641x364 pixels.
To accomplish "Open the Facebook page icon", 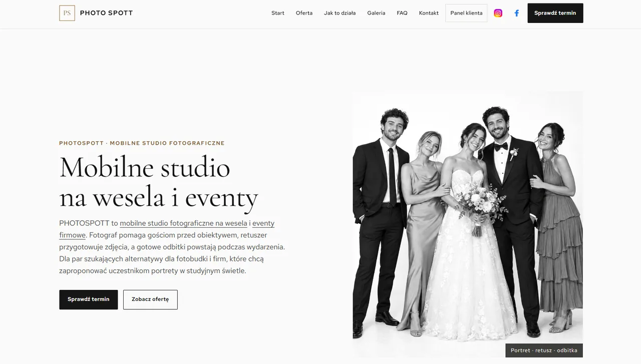I will pyautogui.click(x=517, y=13).
